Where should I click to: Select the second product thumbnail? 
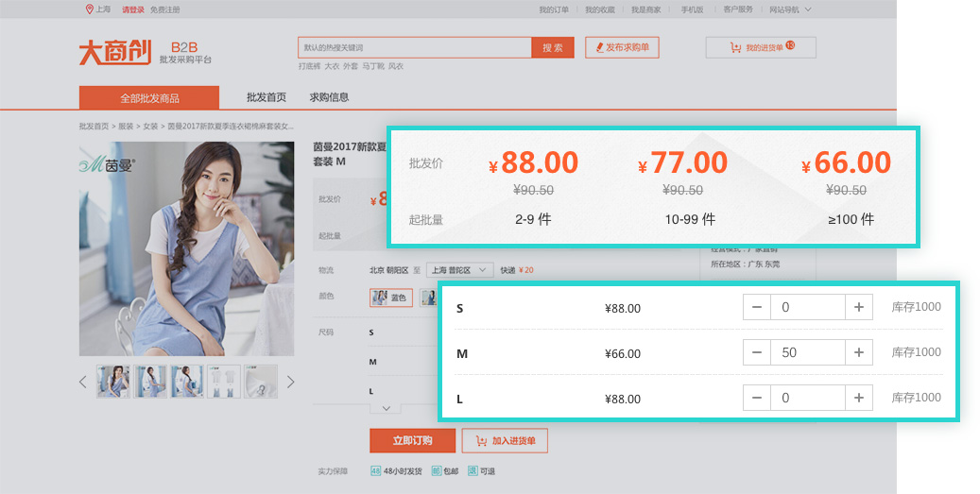point(150,382)
